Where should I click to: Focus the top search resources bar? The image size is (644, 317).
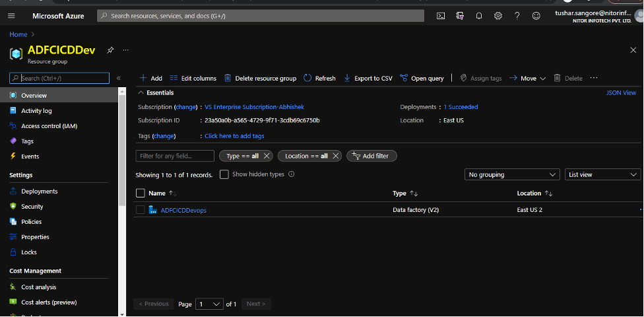(261, 16)
